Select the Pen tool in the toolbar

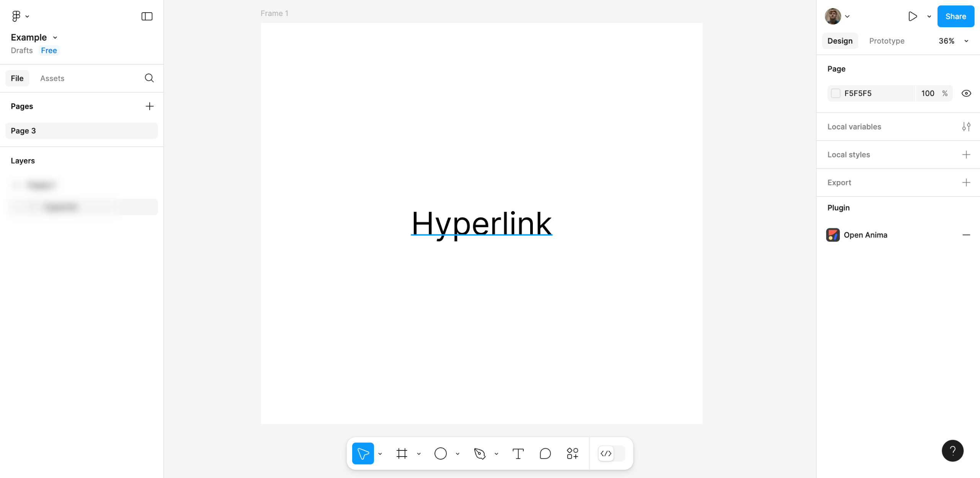(x=480, y=453)
